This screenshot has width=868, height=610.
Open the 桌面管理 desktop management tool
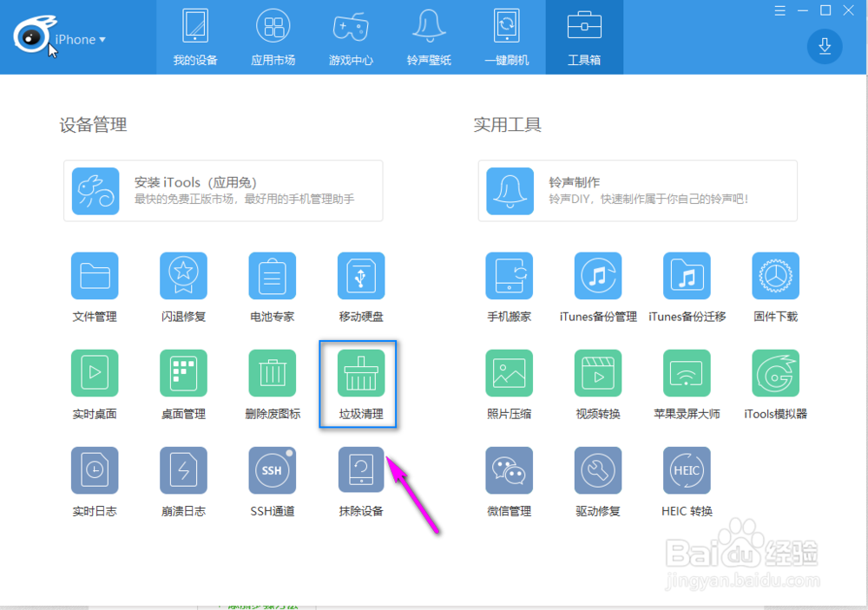coord(183,372)
